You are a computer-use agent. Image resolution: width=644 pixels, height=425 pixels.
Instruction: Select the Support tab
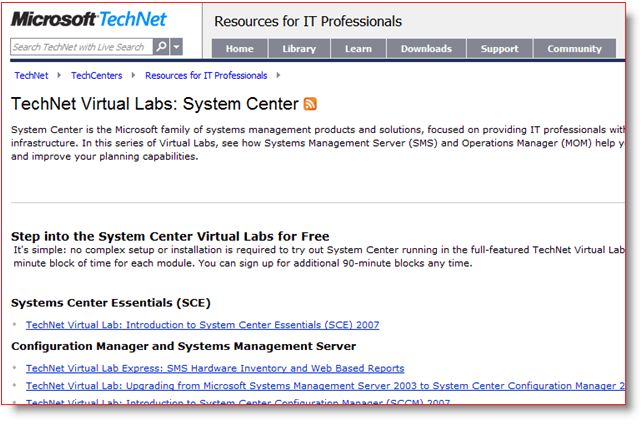pyautogui.click(x=499, y=49)
